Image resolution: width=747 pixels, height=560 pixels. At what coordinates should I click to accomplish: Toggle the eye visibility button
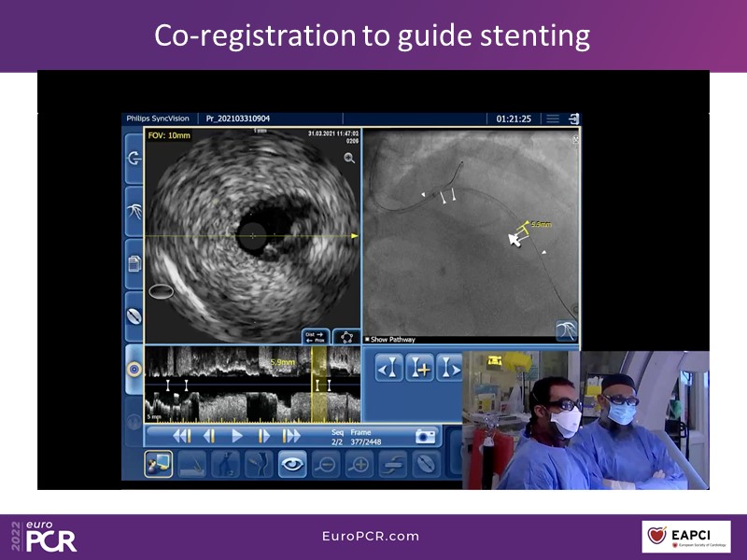292,464
